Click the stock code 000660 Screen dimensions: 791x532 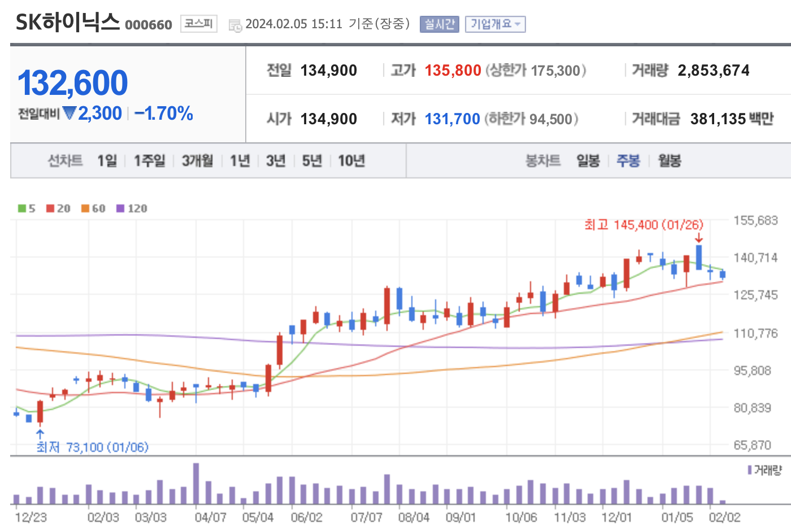tap(149, 25)
